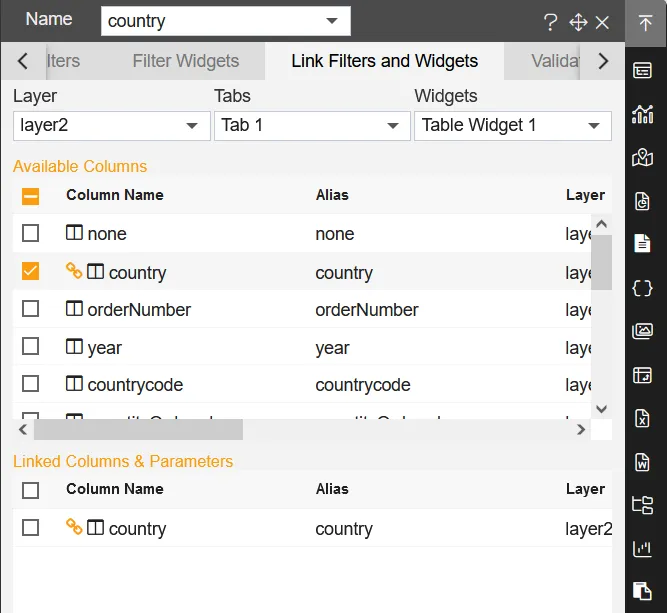The width and height of the screenshot is (667, 613).
Task: Click the curly braces code icon
Action: [642, 288]
